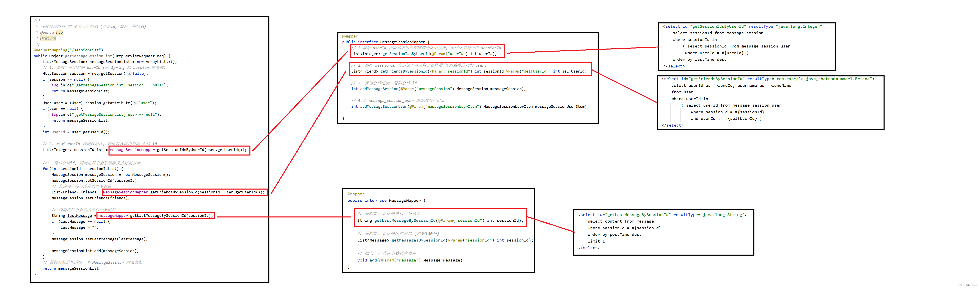This screenshot has width=980, height=288.
Task: Click the 'from user' SQL line
Action: tap(682, 92)
